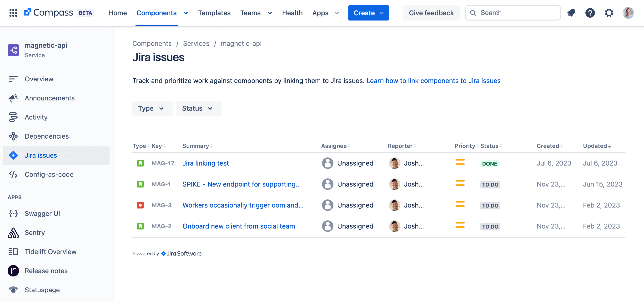The height and width of the screenshot is (302, 644).
Task: Go to the Templates nav item
Action: [x=214, y=13]
